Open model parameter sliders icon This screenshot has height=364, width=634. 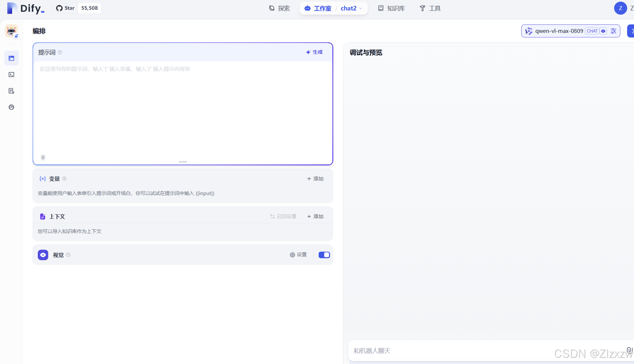[613, 31]
